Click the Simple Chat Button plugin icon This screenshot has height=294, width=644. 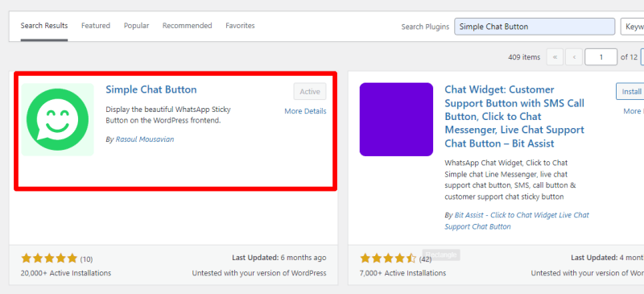point(58,120)
